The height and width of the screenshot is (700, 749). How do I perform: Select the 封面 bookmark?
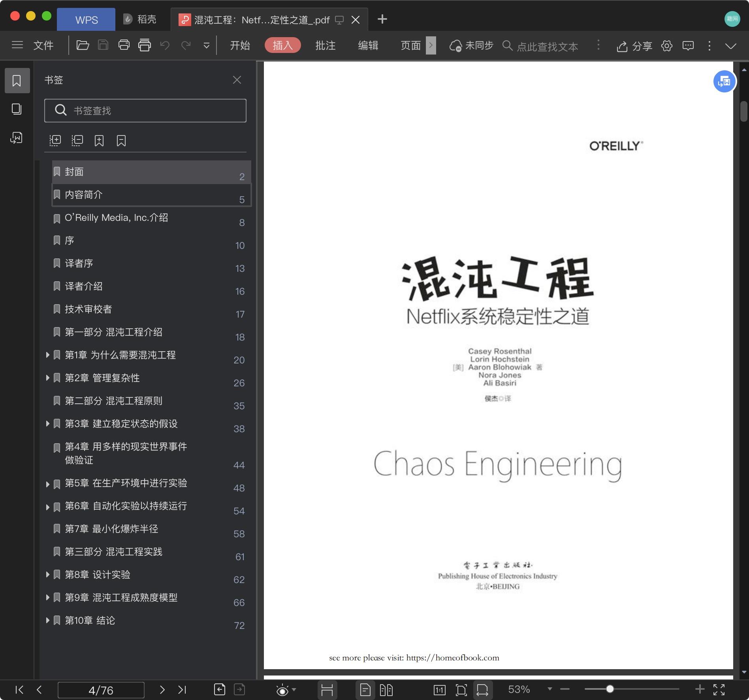point(152,172)
